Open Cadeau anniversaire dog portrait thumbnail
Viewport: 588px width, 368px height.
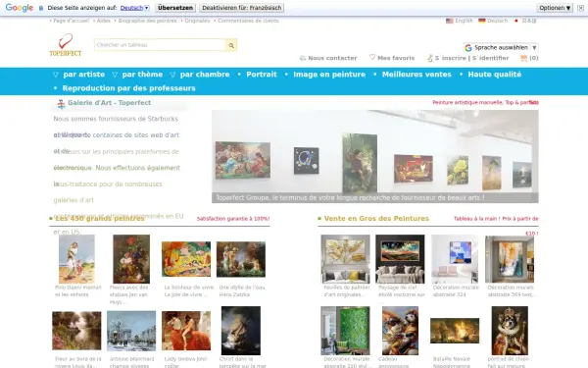click(400, 331)
